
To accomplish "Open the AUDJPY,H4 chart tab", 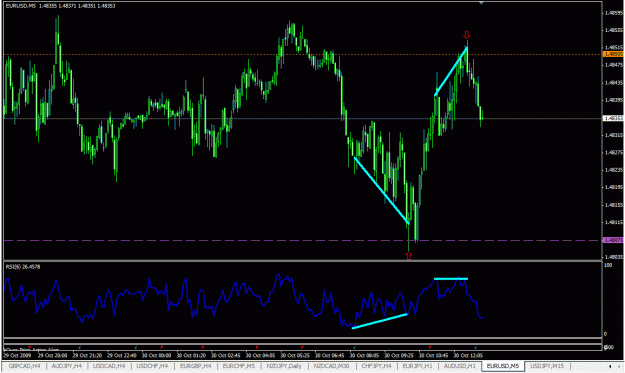I will click(x=67, y=366).
